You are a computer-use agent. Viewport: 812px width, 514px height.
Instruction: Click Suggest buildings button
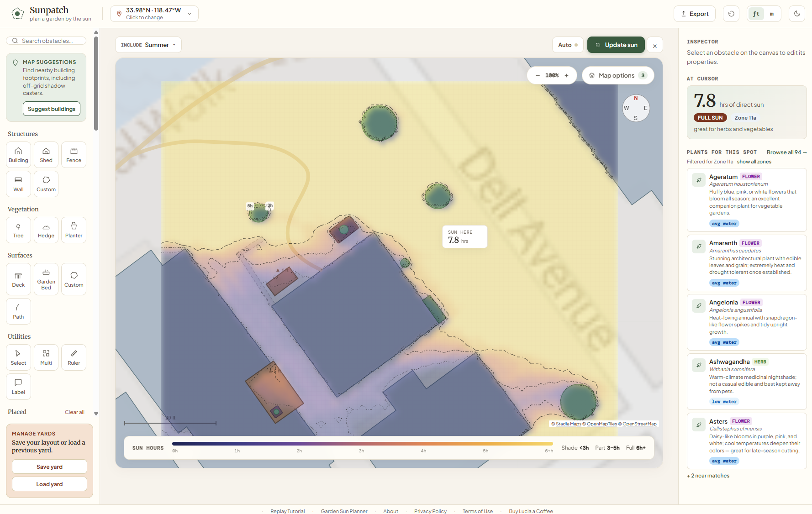pyautogui.click(x=52, y=109)
